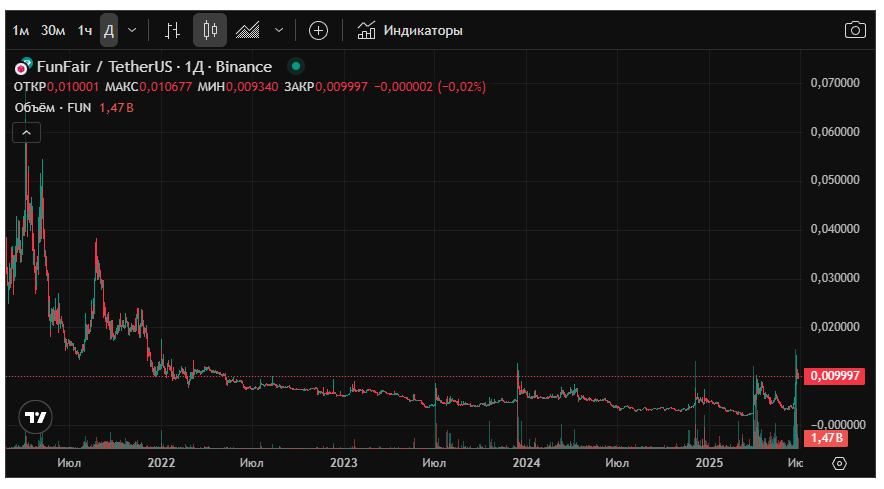The image size is (884, 489).
Task: Select the candlestick chart style icon
Action: click(210, 30)
